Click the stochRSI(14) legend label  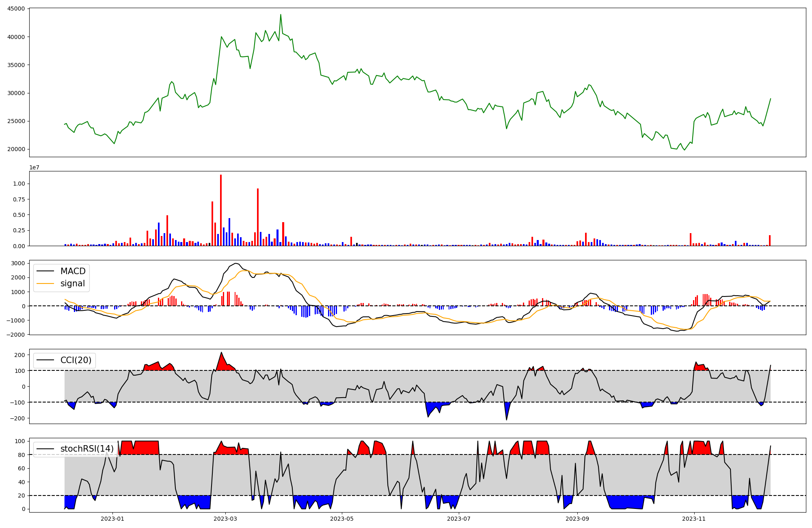pyautogui.click(x=87, y=449)
